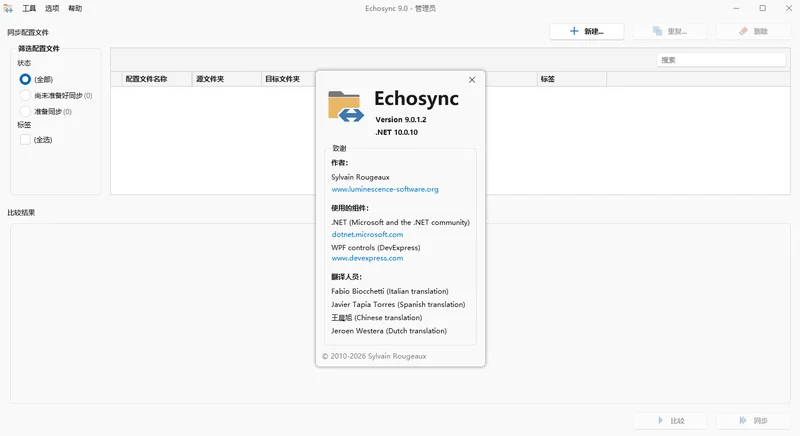The width and height of the screenshot is (800, 436).
Task: Click the 重复... duplicate button
Action: point(670,31)
